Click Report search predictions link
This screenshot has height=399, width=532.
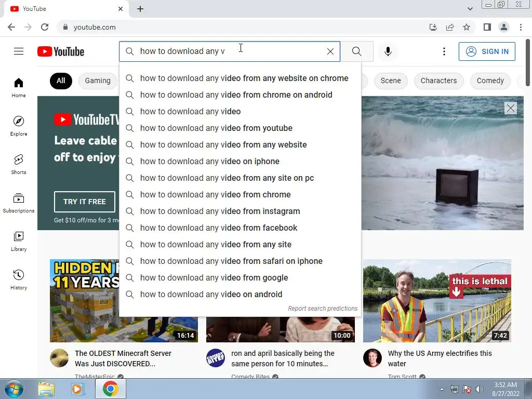(323, 309)
